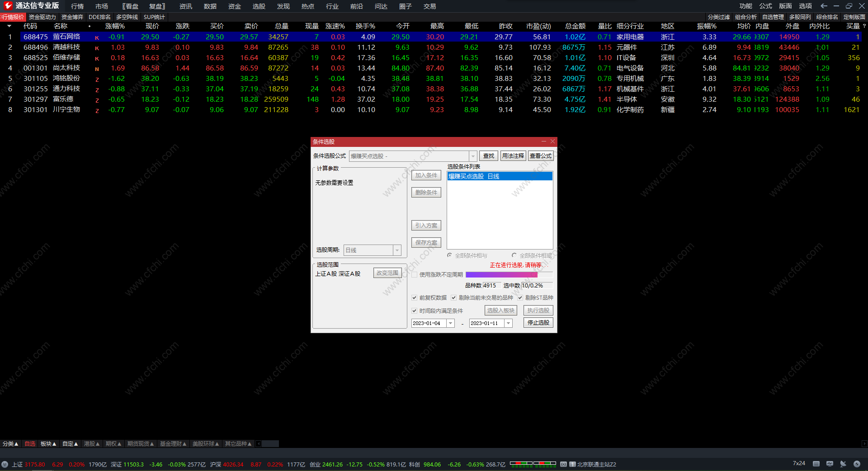The width and height of the screenshot is (868, 471).
Task: Click the 停止选股 button
Action: [538, 323]
